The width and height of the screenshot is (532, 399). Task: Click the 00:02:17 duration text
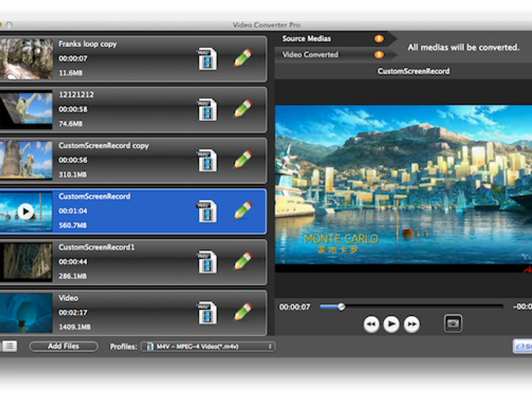click(73, 313)
